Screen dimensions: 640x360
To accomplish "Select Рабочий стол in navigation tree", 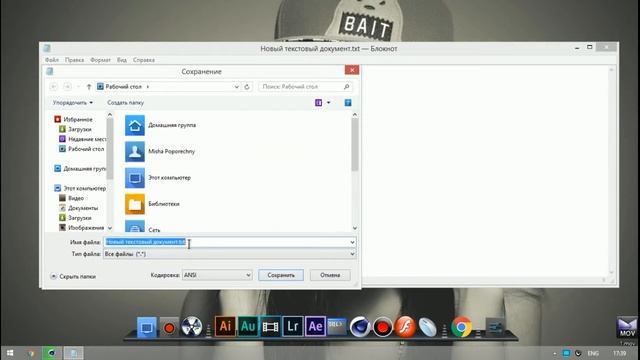I will pyautogui.click(x=82, y=149).
